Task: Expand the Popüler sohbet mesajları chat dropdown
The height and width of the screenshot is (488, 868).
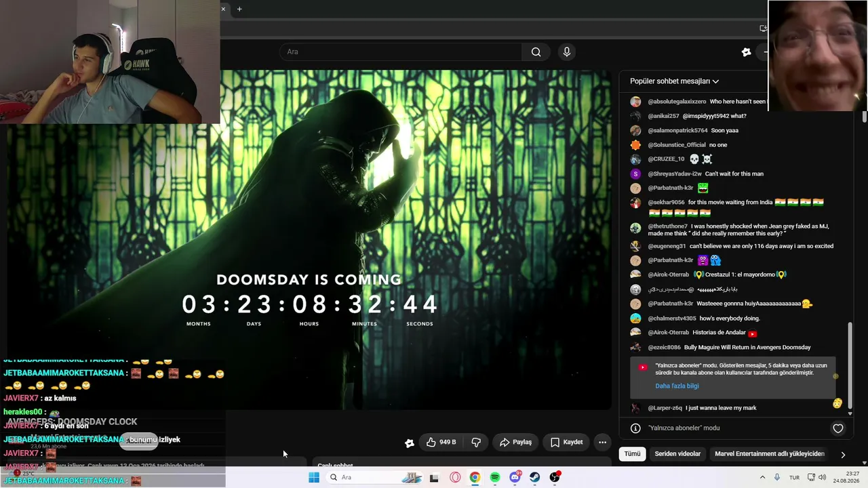Action: point(675,81)
